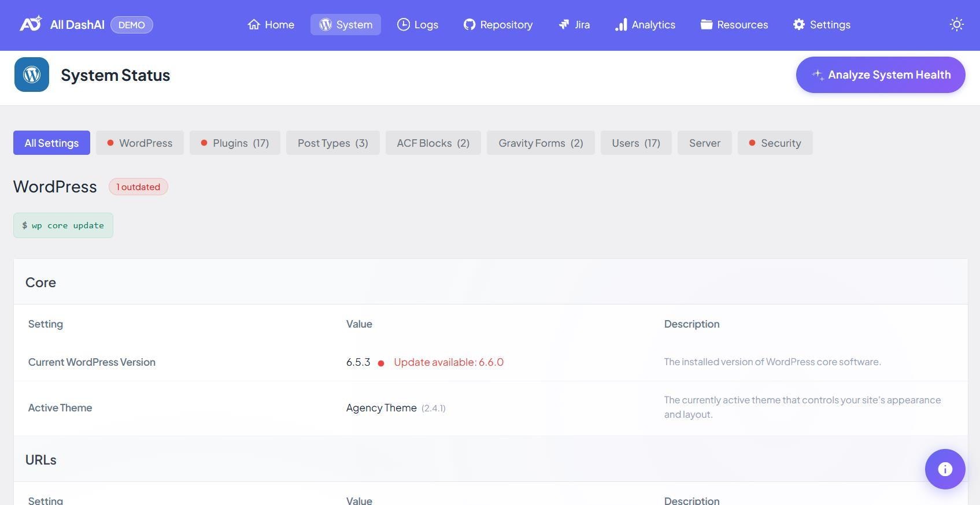Viewport: 980px width, 505px height.
Task: Click the All DashAI logo icon
Action: [x=31, y=24]
